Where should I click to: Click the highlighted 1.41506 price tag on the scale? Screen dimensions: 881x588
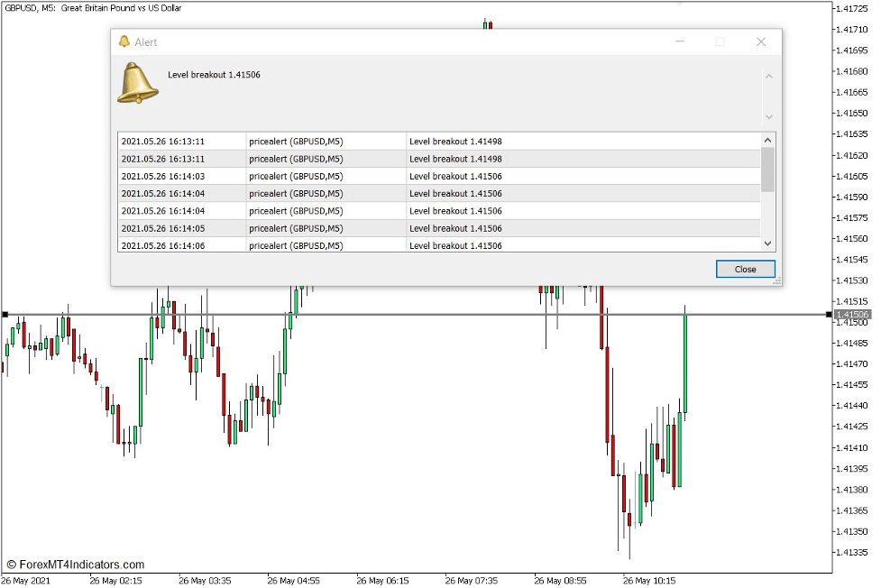point(851,314)
